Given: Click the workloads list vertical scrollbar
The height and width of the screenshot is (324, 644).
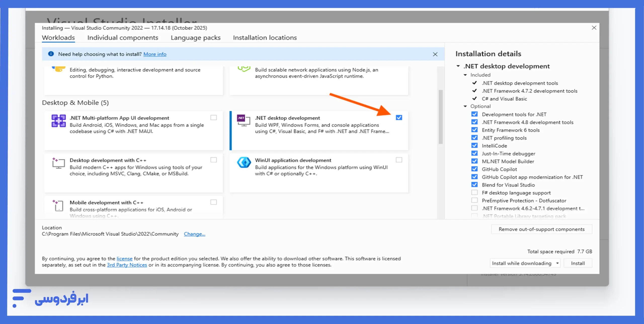Looking at the screenshot, I should [x=440, y=117].
